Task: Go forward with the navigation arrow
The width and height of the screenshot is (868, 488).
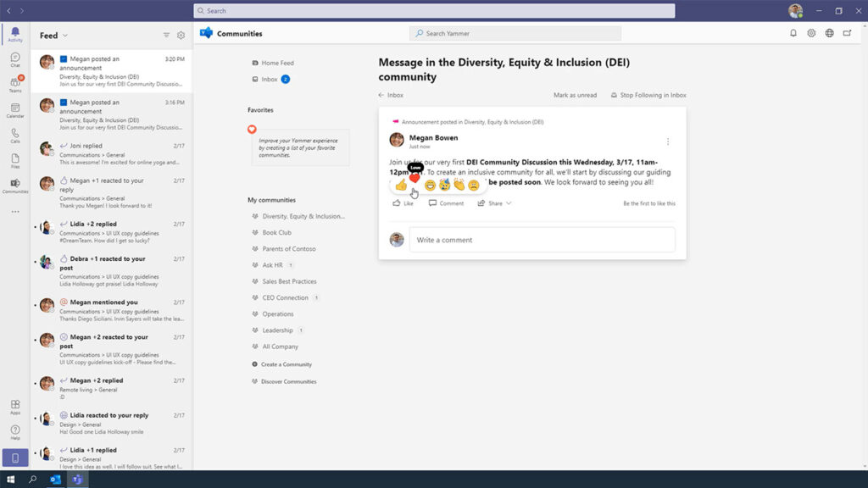Action: point(22,10)
